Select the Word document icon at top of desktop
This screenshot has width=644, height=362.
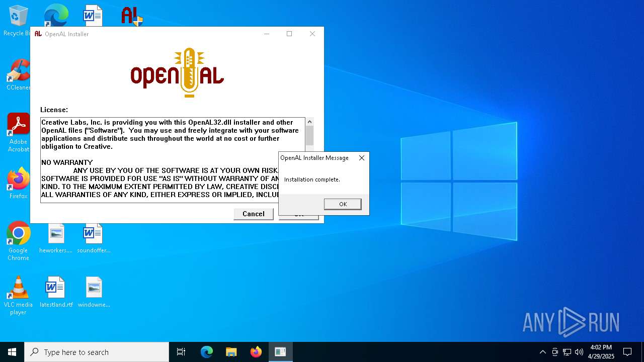pos(93,15)
